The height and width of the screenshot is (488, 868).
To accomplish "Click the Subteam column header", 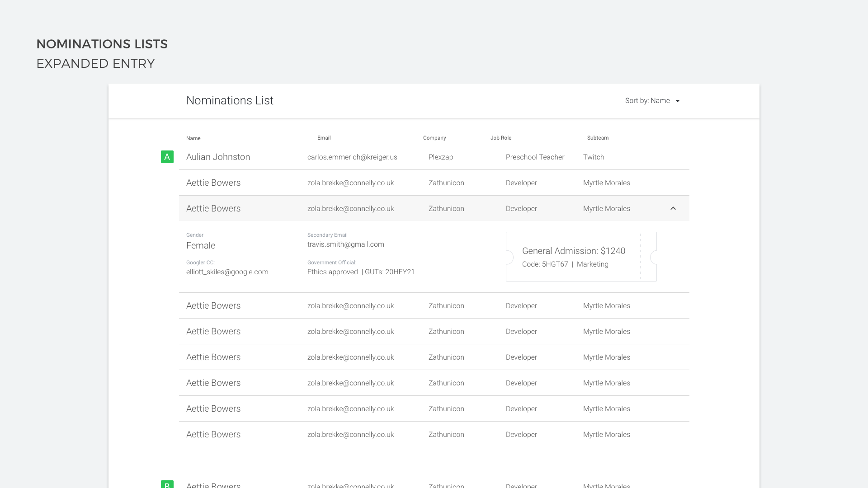I will (x=598, y=138).
